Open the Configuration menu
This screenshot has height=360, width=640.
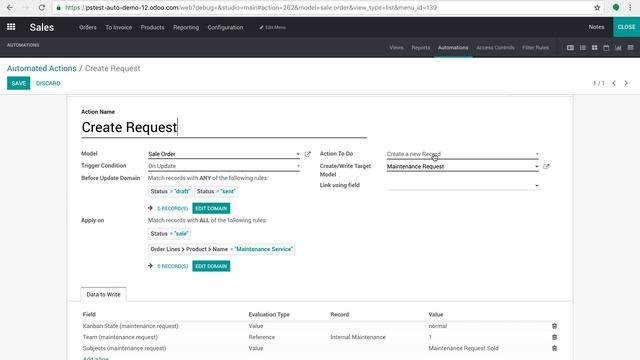click(225, 27)
